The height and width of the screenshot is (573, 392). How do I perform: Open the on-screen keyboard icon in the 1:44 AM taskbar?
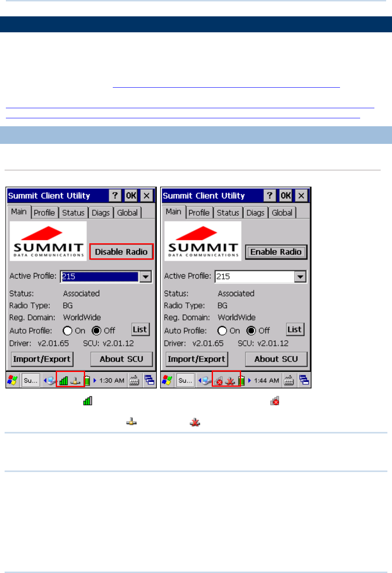[289, 380]
